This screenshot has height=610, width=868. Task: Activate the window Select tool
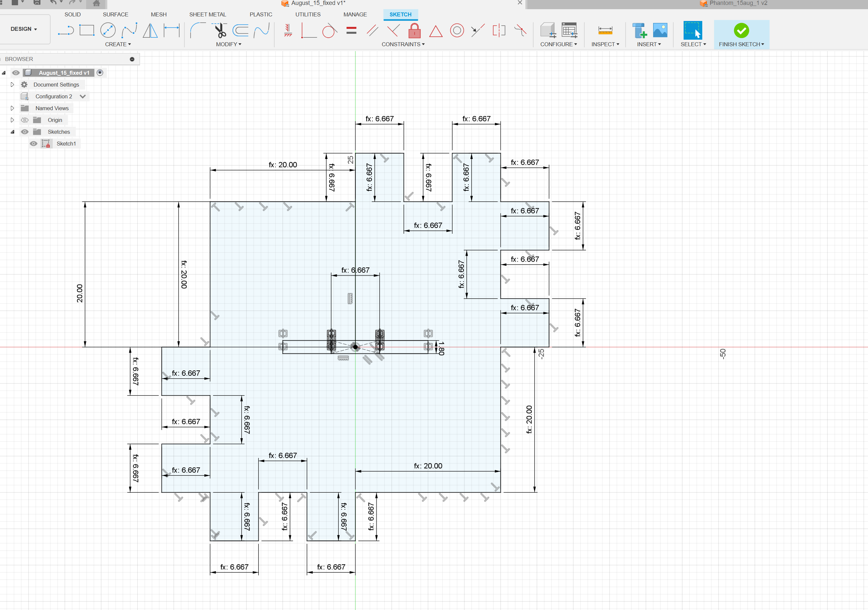692,30
